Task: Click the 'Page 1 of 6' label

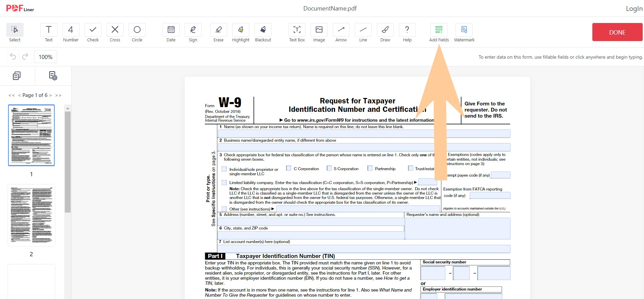Action: [35, 95]
